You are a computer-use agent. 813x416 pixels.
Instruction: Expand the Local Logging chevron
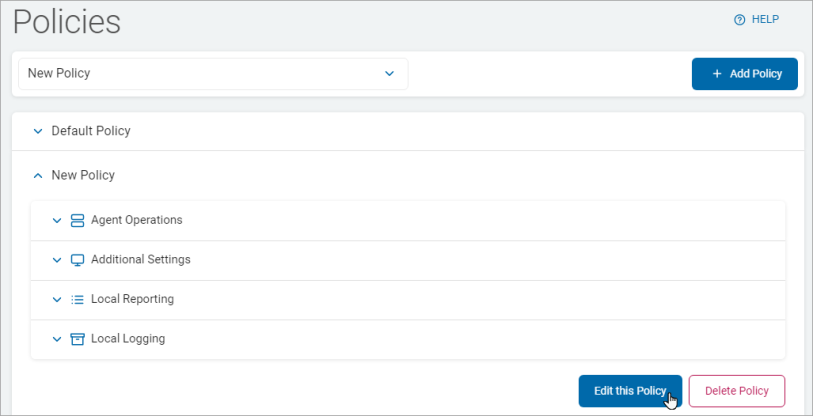57,339
